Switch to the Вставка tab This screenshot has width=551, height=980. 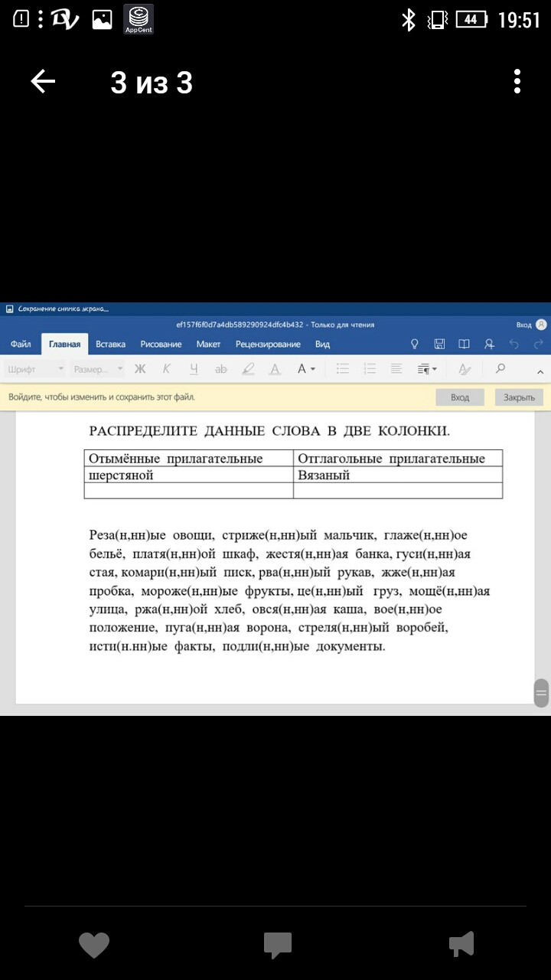110,345
